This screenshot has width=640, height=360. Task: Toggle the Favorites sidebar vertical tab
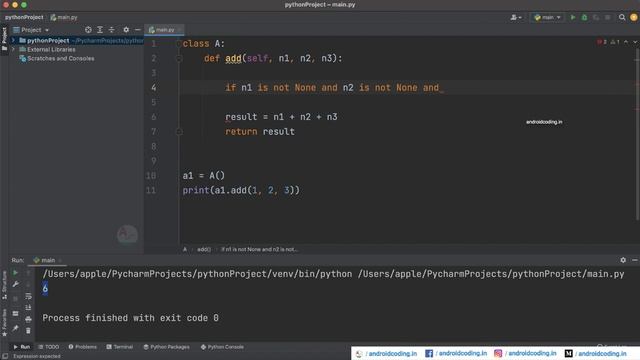coord(4,322)
